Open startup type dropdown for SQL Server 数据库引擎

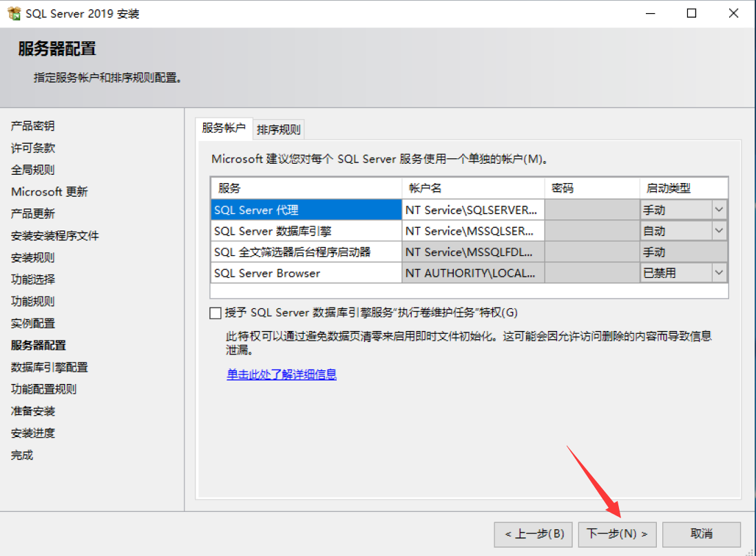point(719,231)
